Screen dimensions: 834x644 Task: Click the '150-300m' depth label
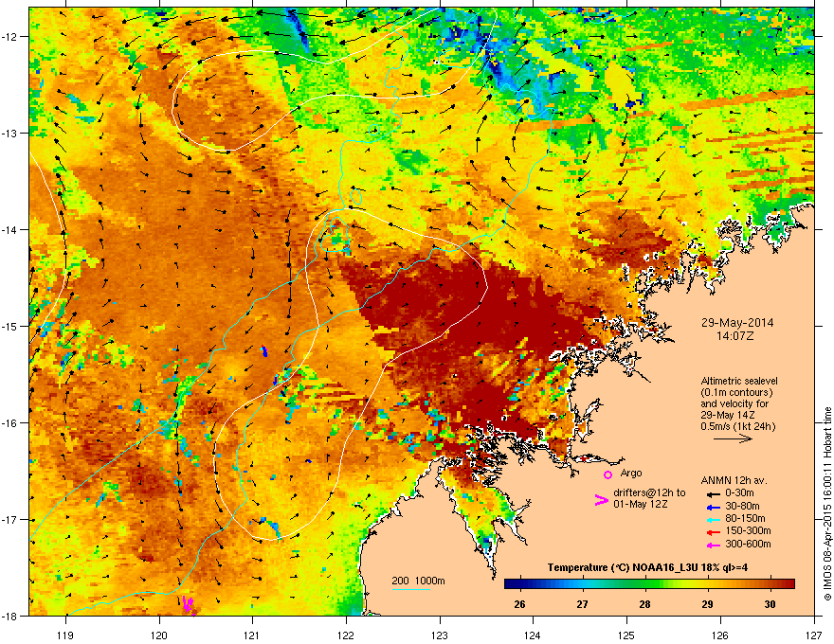tap(748, 530)
